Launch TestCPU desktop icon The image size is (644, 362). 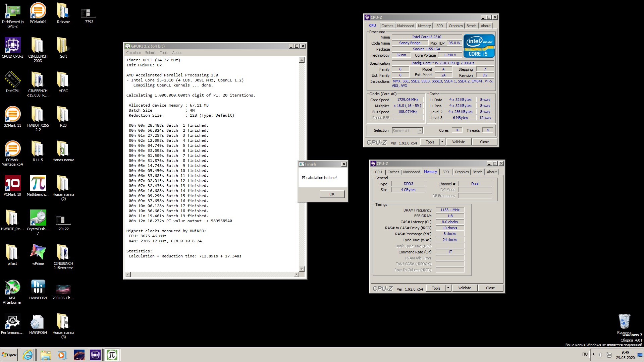pos(12,82)
